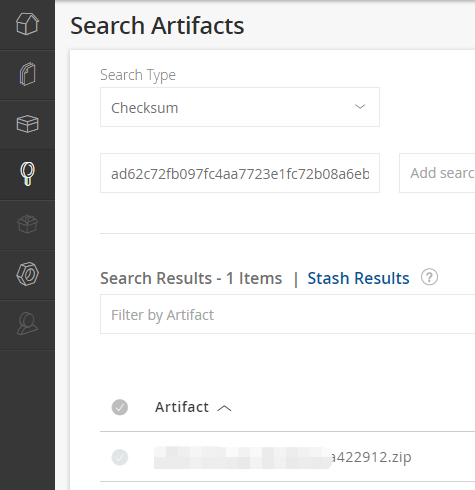Click the Add search criteria field

click(x=437, y=173)
